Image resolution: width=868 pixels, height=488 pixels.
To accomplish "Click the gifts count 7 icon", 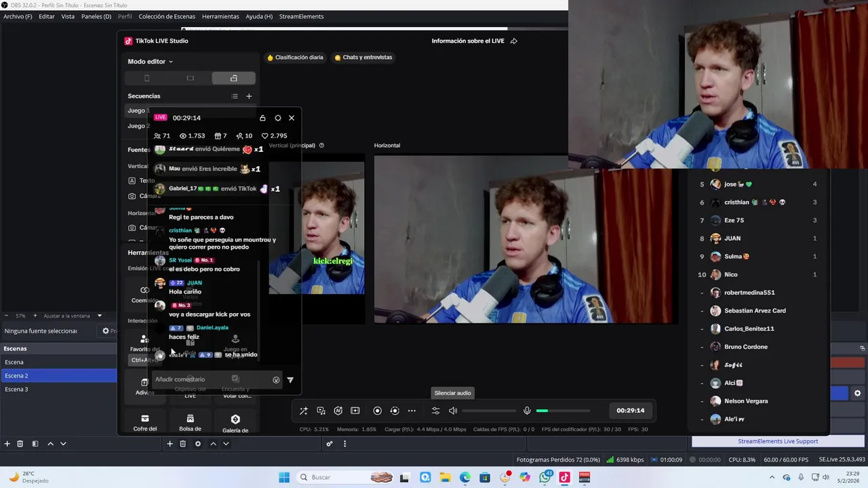I will (x=220, y=136).
